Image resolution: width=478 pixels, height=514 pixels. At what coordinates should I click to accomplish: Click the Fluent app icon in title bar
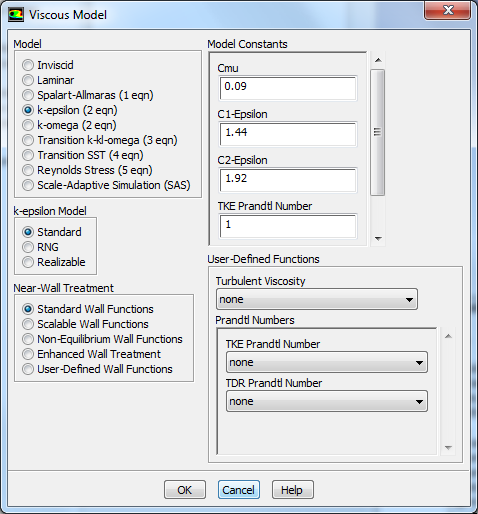(16, 15)
